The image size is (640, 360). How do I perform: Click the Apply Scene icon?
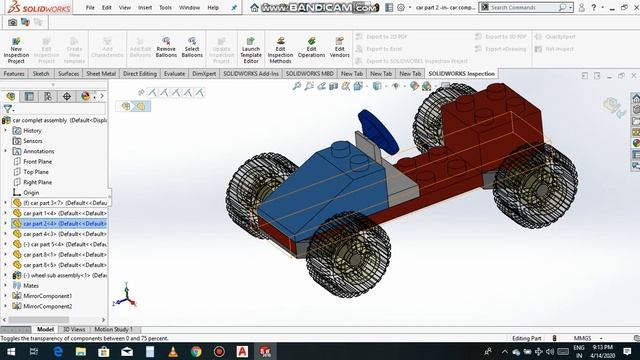pyautogui.click(x=427, y=86)
